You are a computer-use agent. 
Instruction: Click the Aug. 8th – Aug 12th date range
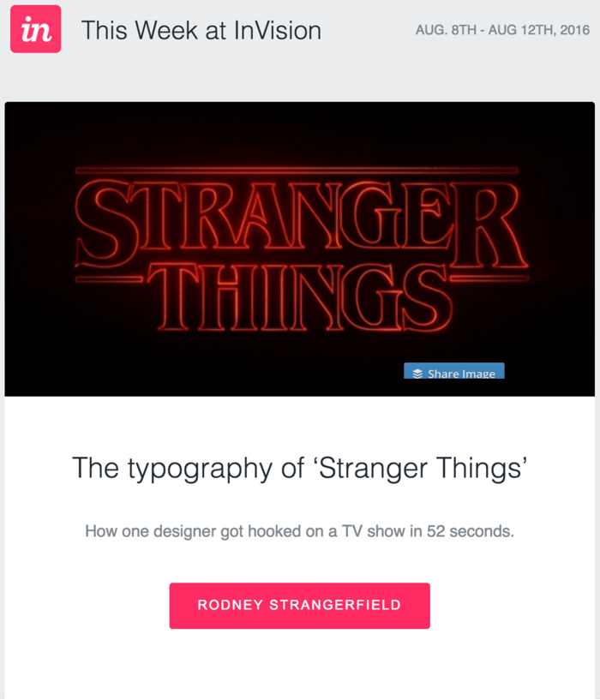click(502, 30)
